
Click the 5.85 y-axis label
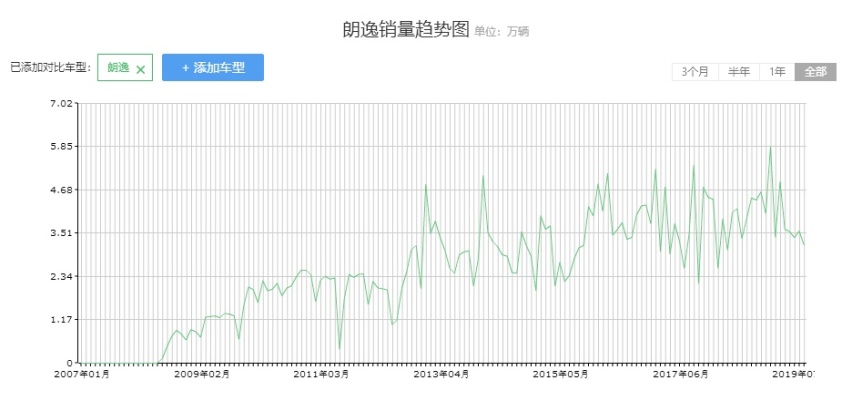pyautogui.click(x=61, y=147)
